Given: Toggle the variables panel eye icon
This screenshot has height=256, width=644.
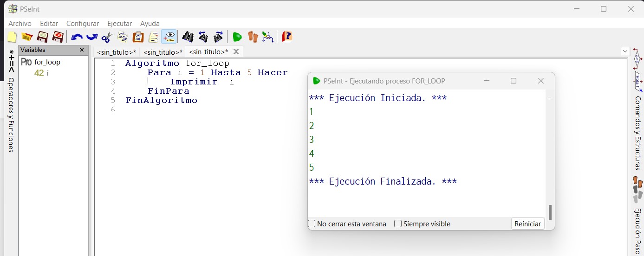Looking at the screenshot, I should (x=169, y=37).
